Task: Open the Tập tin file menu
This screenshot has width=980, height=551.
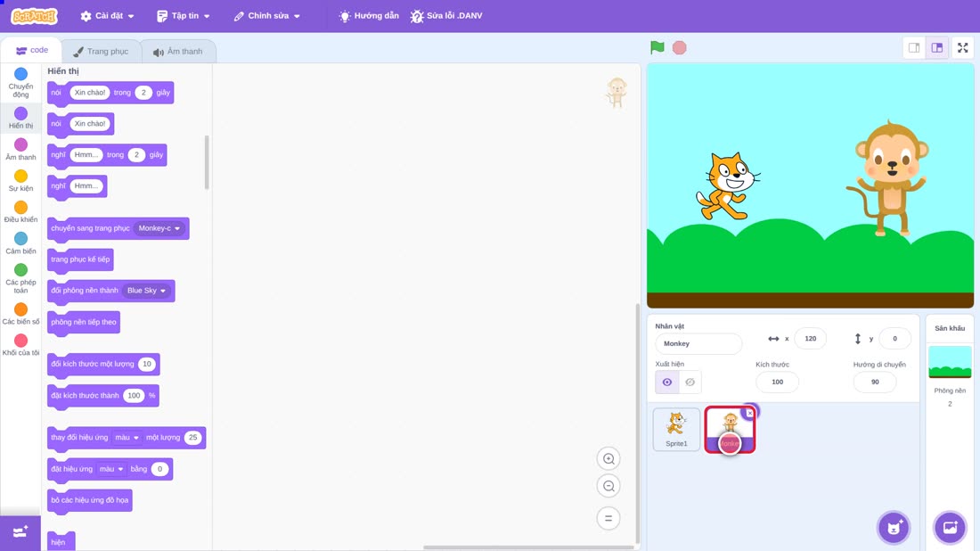Action: [x=184, y=16]
